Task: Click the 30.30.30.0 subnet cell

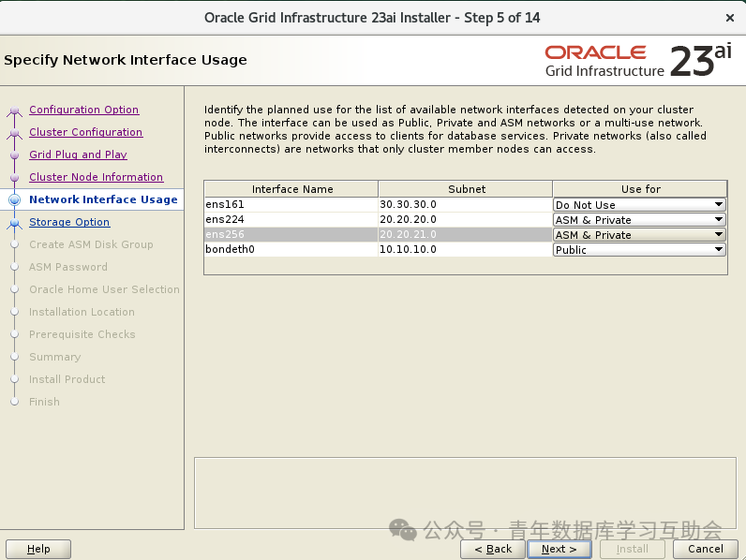Action: [465, 204]
